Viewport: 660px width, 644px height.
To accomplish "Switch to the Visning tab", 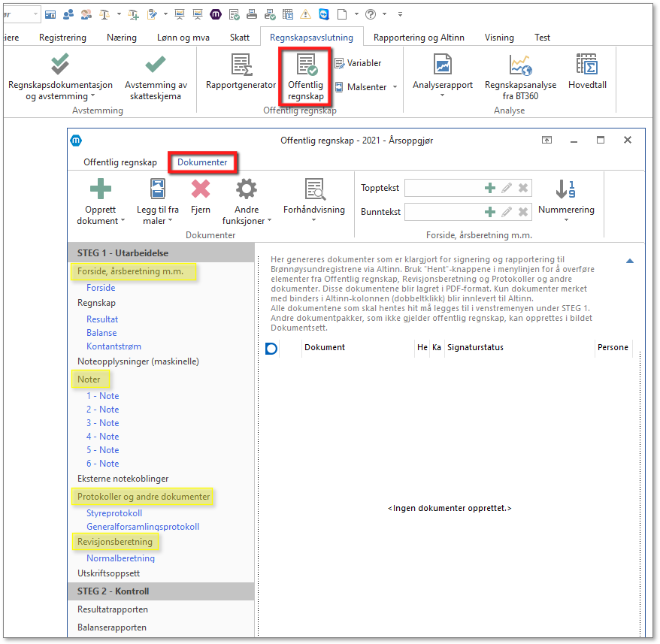I will pyautogui.click(x=499, y=38).
